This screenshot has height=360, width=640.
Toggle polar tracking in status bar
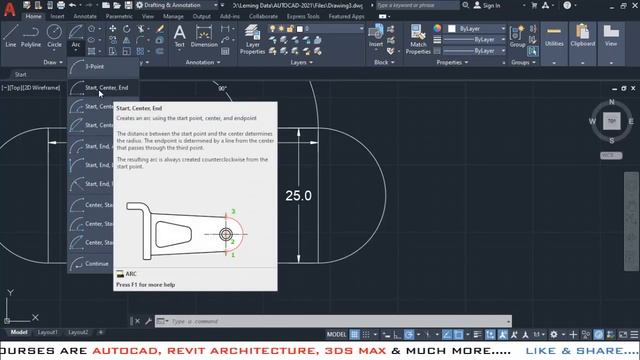pyautogui.click(x=409, y=335)
